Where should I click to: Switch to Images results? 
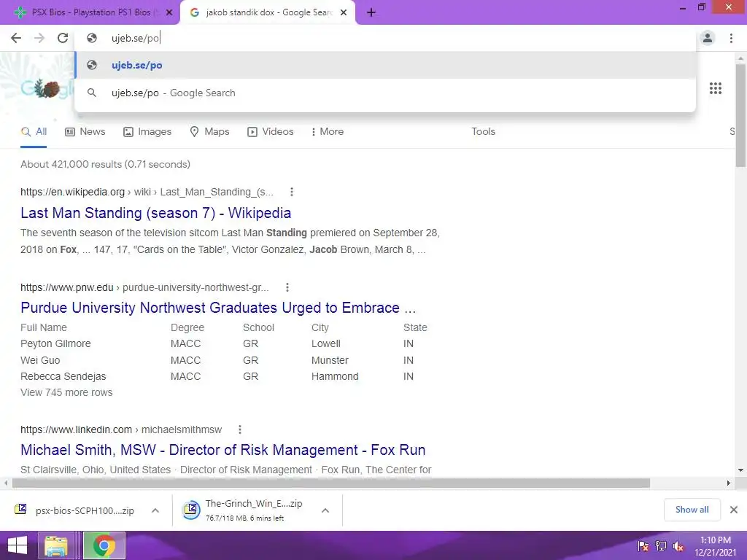coord(147,132)
